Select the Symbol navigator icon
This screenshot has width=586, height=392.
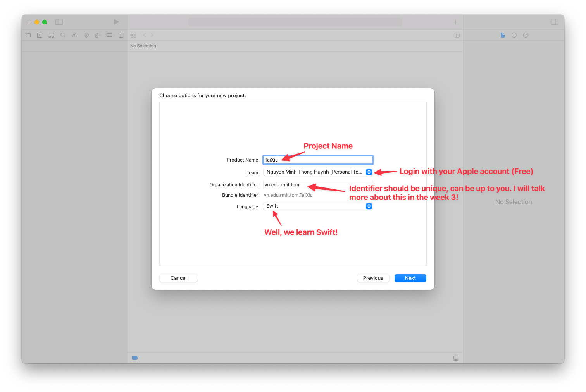pos(51,35)
